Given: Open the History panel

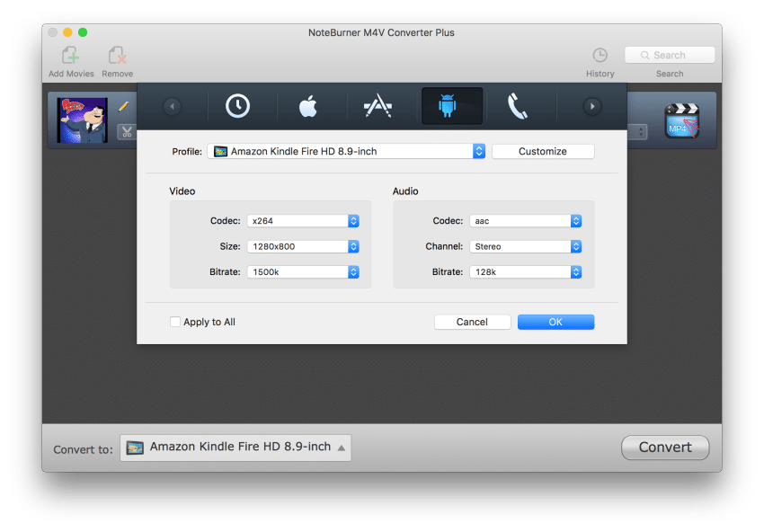Looking at the screenshot, I should pos(600,56).
